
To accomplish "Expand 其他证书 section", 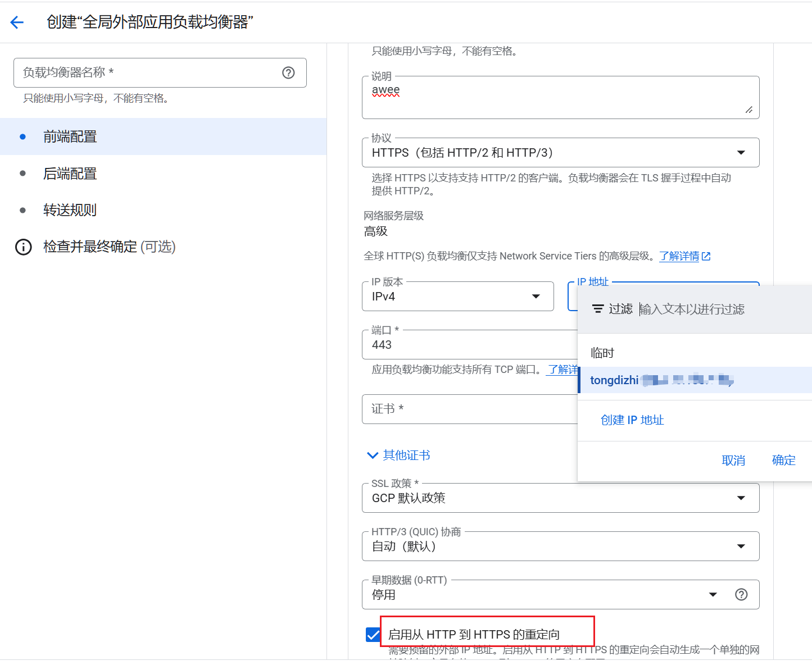I will point(398,455).
